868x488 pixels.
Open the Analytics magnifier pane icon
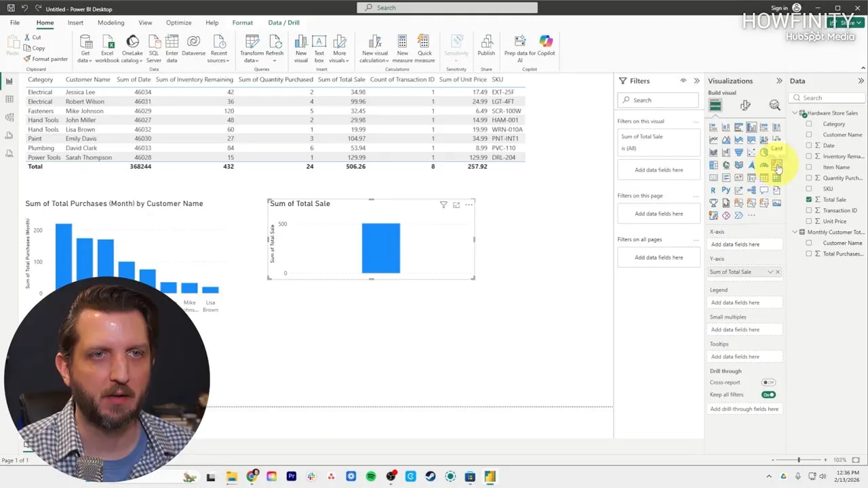pos(774,105)
